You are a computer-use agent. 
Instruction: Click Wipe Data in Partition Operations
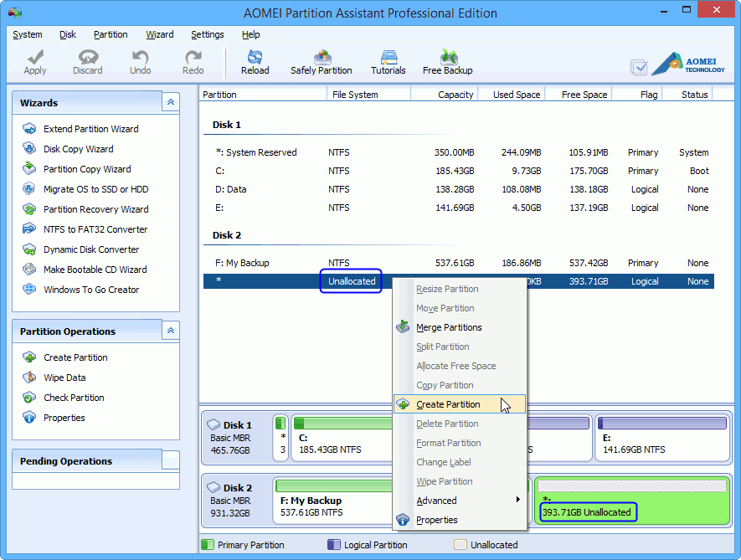(64, 378)
